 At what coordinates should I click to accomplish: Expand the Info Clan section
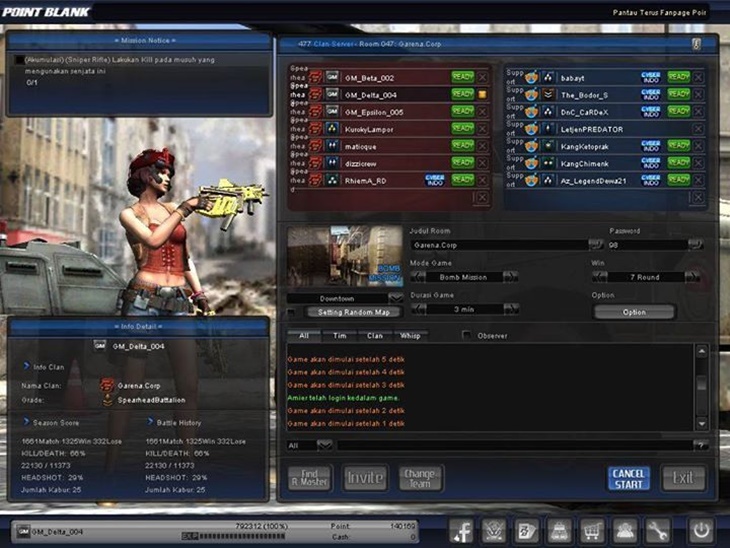point(27,366)
